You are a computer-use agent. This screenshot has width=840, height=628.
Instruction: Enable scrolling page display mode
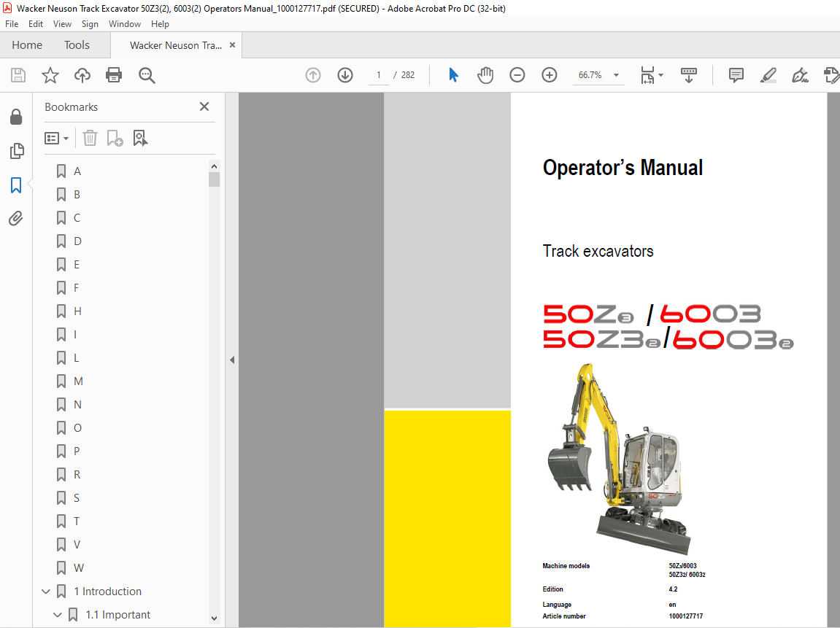point(689,75)
